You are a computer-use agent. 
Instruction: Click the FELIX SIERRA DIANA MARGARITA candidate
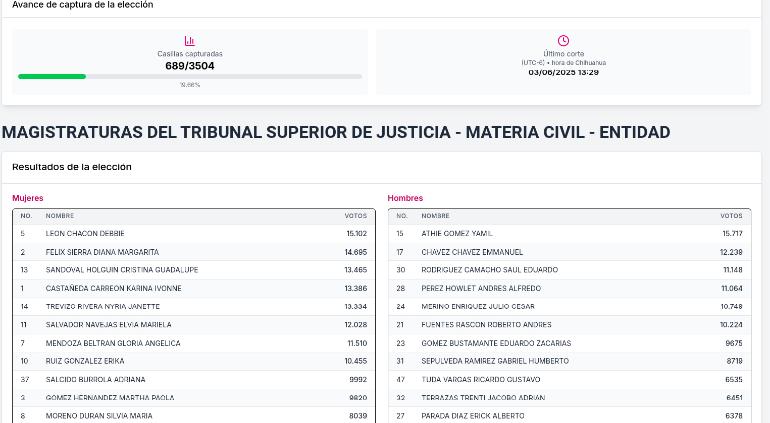click(102, 252)
